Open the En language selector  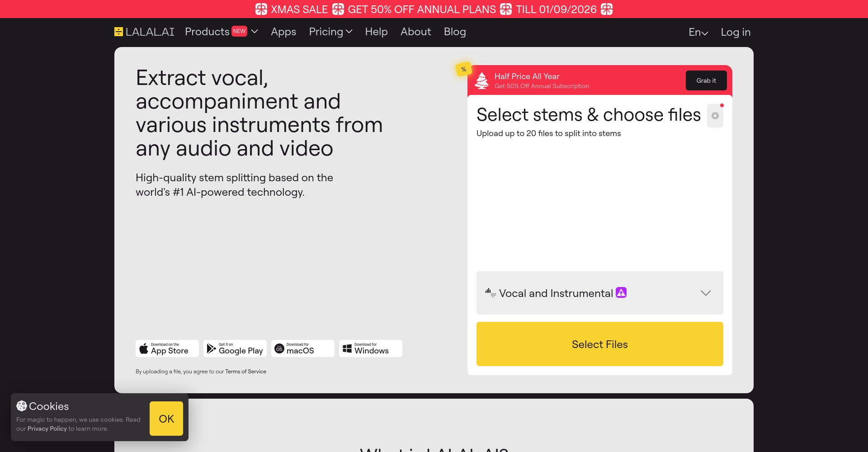(698, 32)
